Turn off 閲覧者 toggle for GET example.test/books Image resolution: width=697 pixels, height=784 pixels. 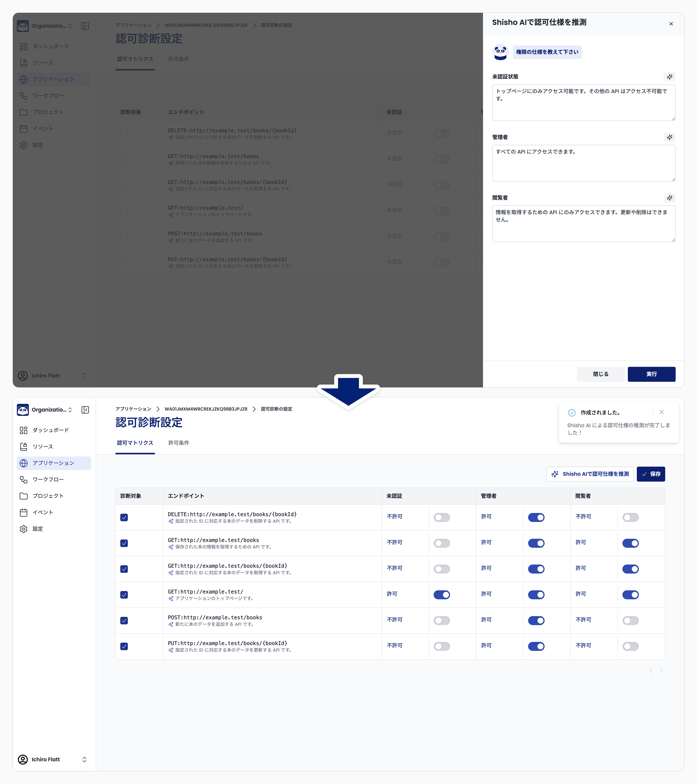[x=630, y=543]
